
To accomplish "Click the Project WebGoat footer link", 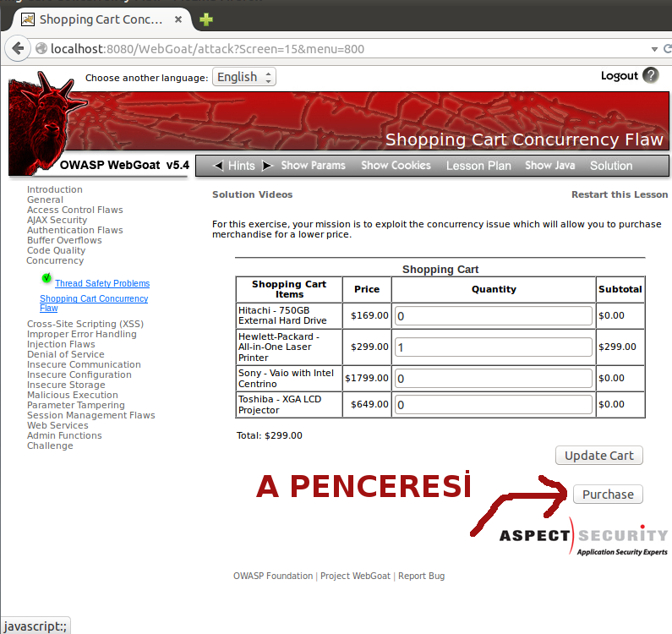I will pyautogui.click(x=355, y=576).
